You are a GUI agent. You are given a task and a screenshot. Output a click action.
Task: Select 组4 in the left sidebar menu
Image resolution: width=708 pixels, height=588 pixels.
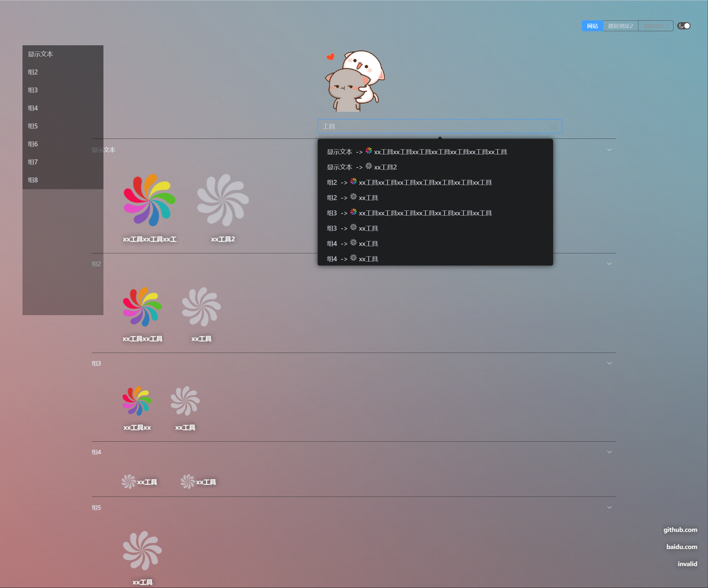33,108
